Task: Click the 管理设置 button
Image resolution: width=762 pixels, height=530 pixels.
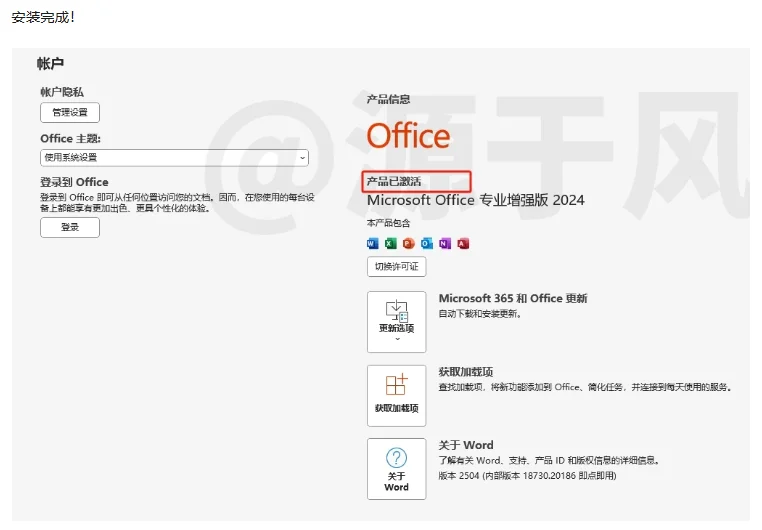Action: click(x=70, y=113)
